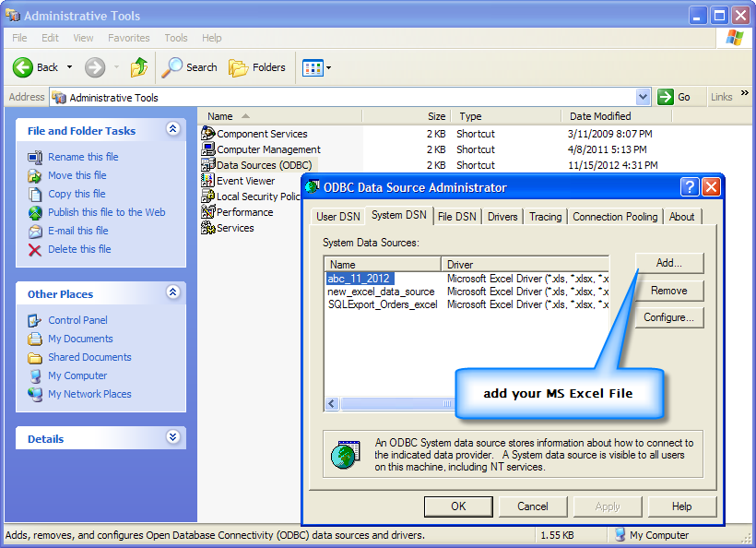Open the Help menu
Screen dimensions: 756x548
211,38
